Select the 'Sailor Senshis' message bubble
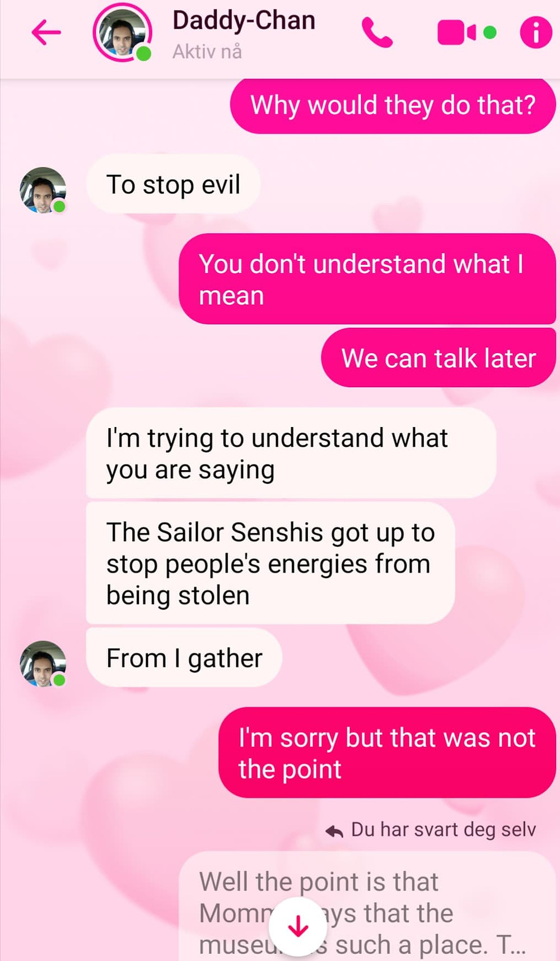560x961 pixels. tap(270, 563)
